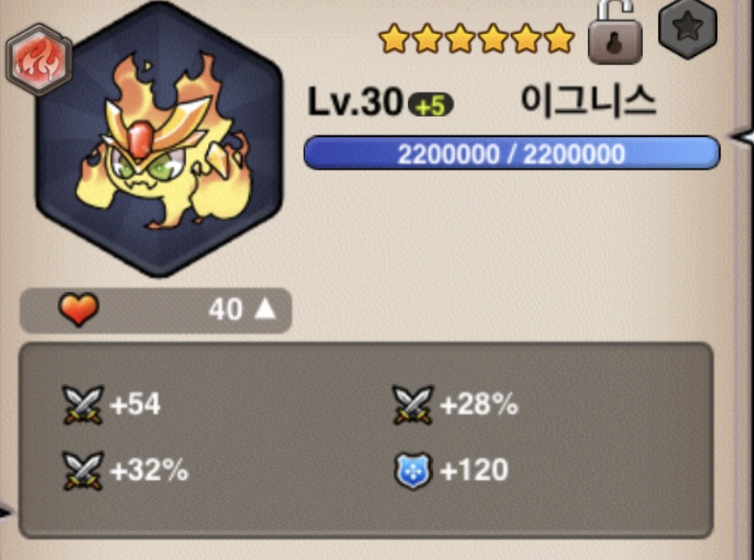Click the +120 defense stat value
Viewport: 754px width, 560px height.
point(474,470)
